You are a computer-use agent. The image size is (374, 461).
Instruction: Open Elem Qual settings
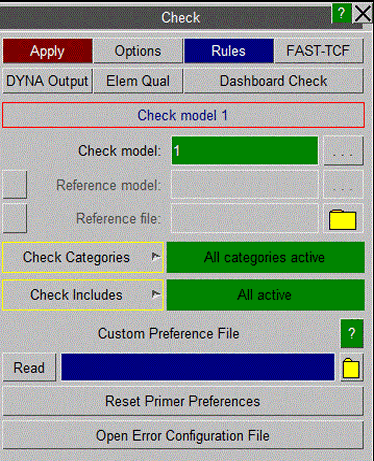point(138,81)
